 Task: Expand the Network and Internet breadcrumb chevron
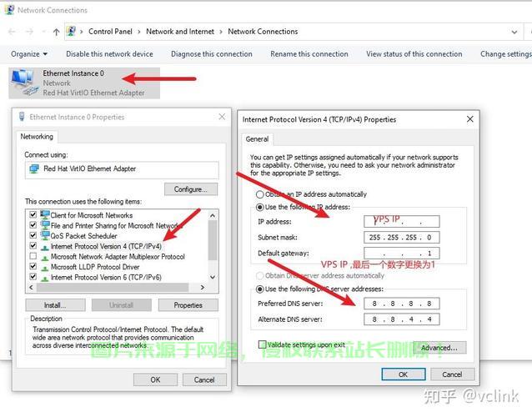(221, 32)
